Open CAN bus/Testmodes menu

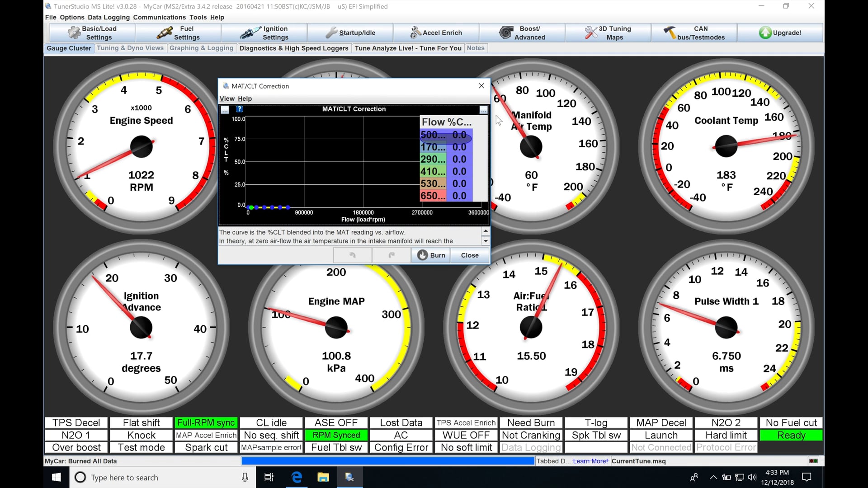coord(694,33)
